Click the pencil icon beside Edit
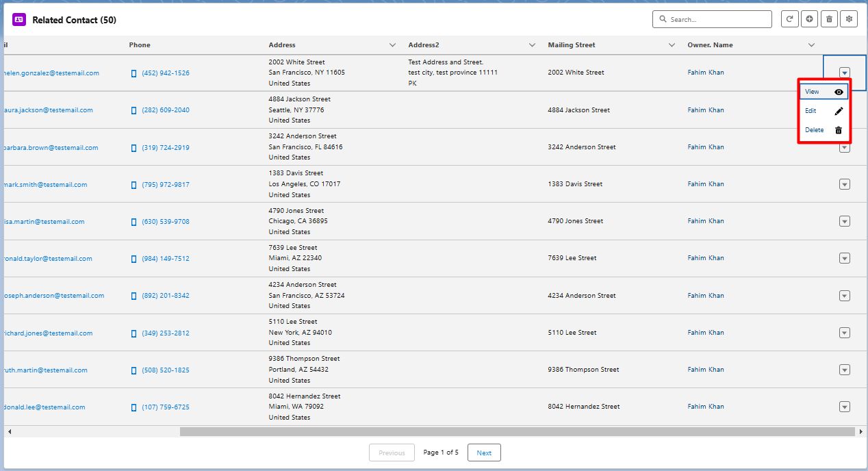The width and height of the screenshot is (868, 471). (x=839, y=111)
